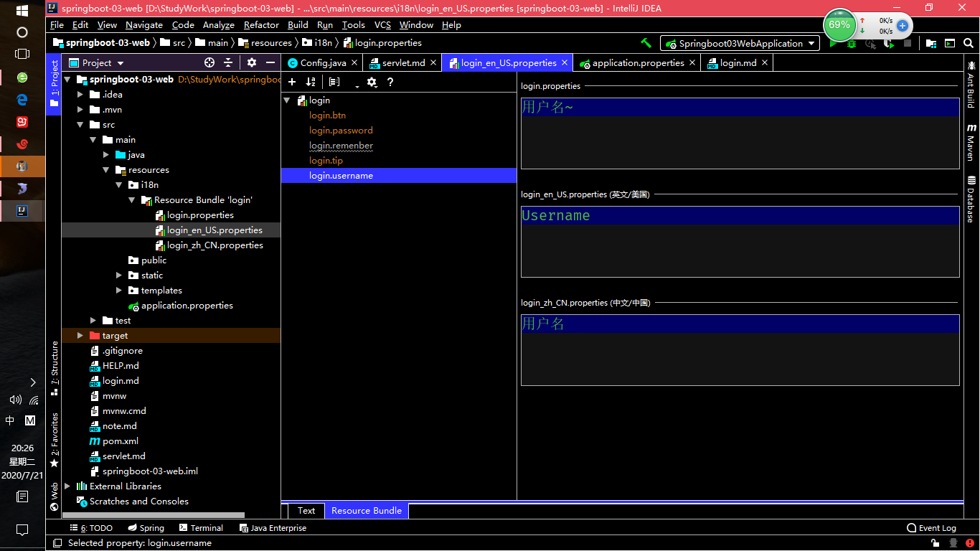Open the Navigate menu
The width and height of the screenshot is (980, 551).
pyautogui.click(x=144, y=24)
